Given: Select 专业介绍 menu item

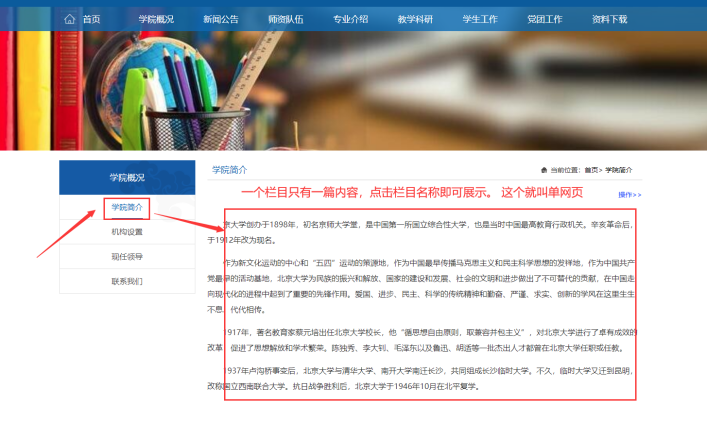Looking at the screenshot, I should (350, 19).
